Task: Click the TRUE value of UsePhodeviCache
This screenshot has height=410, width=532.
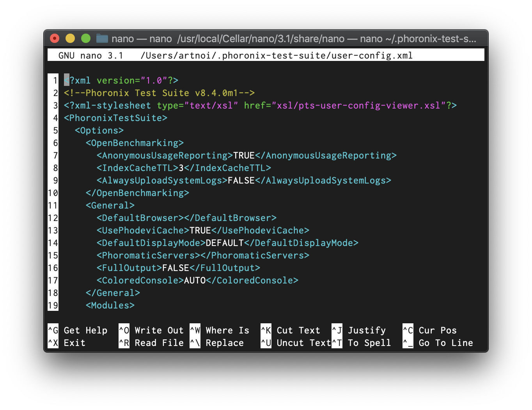Action: [x=200, y=230]
